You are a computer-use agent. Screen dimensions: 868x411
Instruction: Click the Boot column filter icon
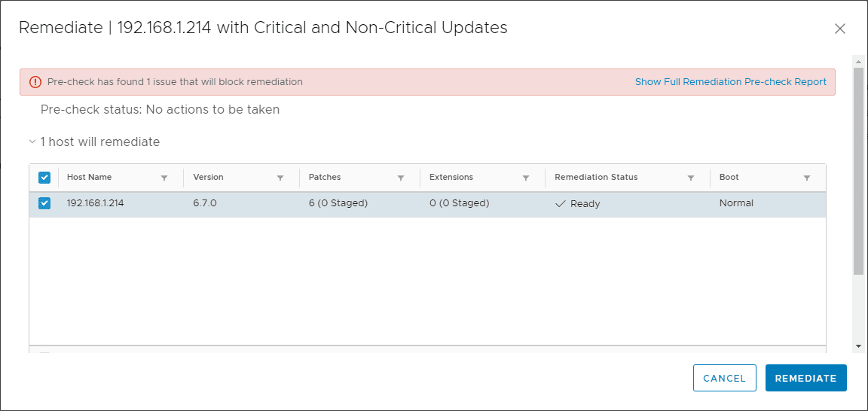[807, 178]
